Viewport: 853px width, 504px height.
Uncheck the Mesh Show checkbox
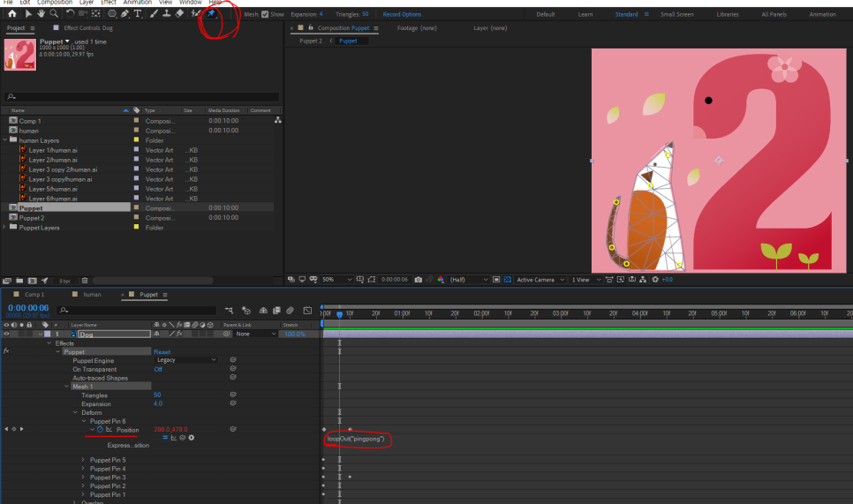click(x=265, y=14)
